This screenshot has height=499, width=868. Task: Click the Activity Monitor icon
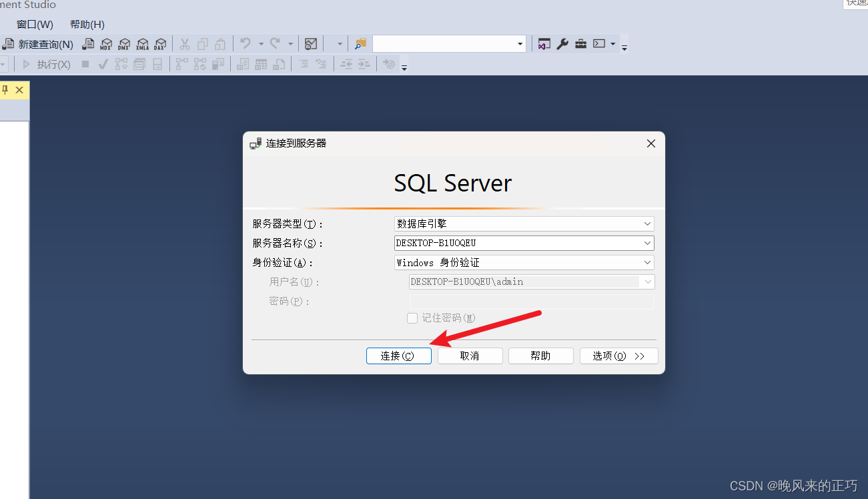click(311, 44)
